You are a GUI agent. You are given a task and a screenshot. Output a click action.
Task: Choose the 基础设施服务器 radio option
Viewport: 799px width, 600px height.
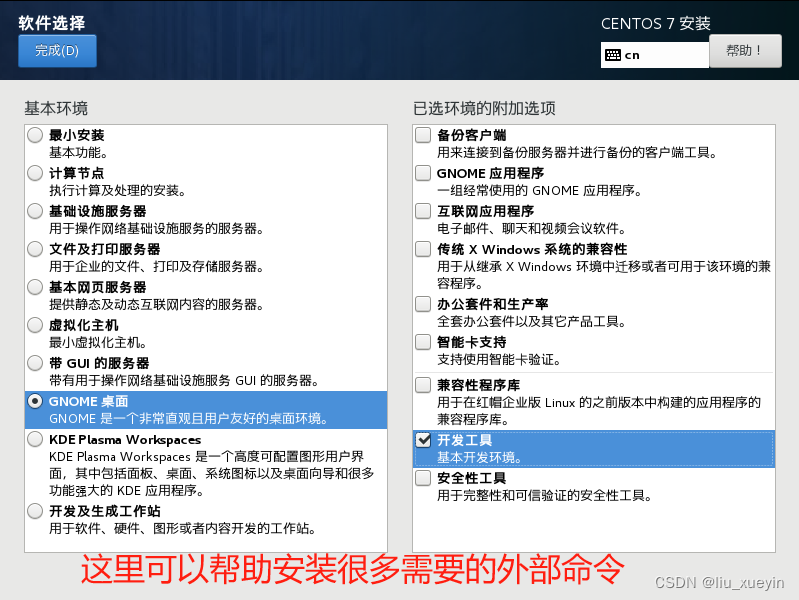click(35, 211)
